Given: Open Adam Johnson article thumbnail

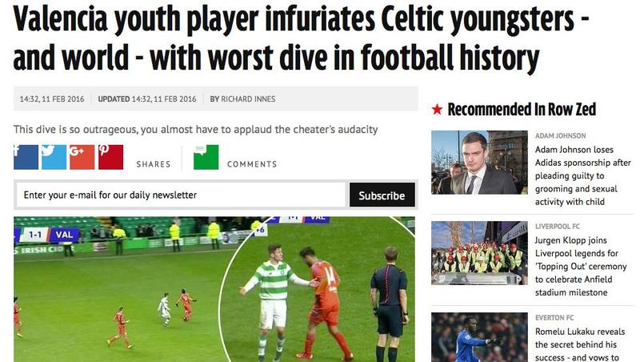Looking at the screenshot, I should click(479, 163).
